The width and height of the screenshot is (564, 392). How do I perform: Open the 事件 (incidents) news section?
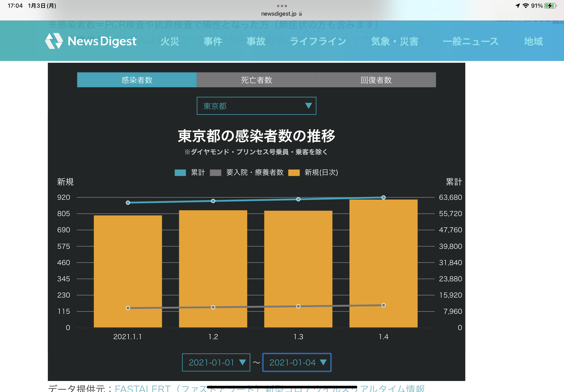pyautogui.click(x=213, y=41)
